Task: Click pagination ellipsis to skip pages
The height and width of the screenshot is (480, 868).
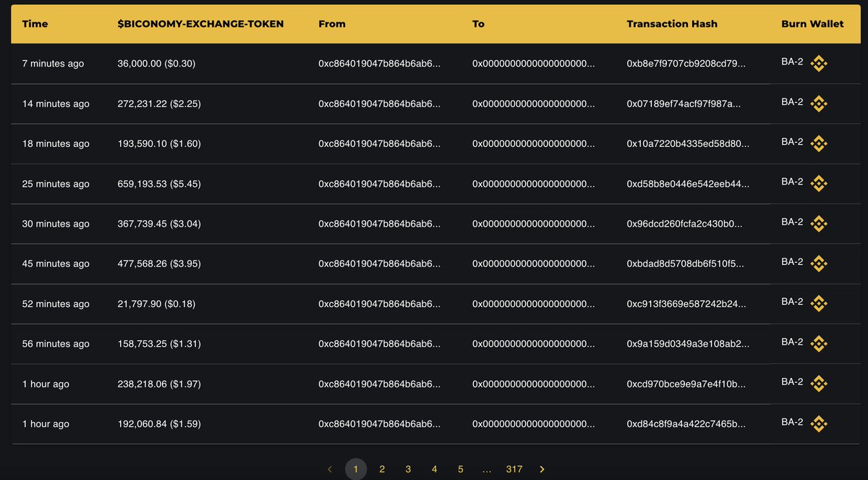Action: click(x=487, y=469)
